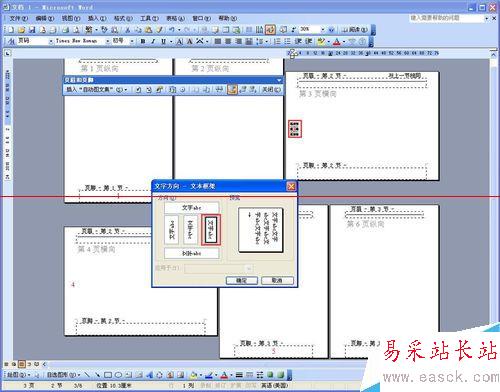Click the Cut scissors icon

pyautogui.click(x=127, y=30)
